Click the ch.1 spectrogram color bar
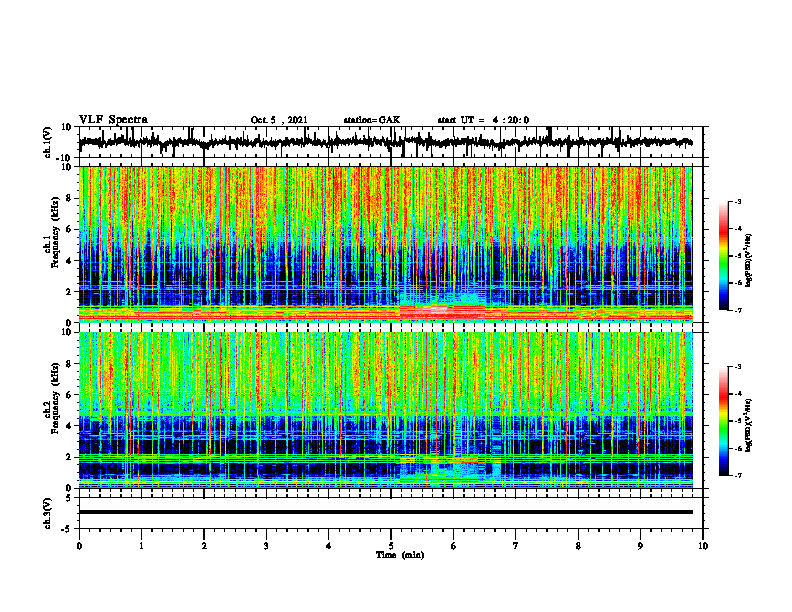The image size is (792, 612). coord(723,256)
